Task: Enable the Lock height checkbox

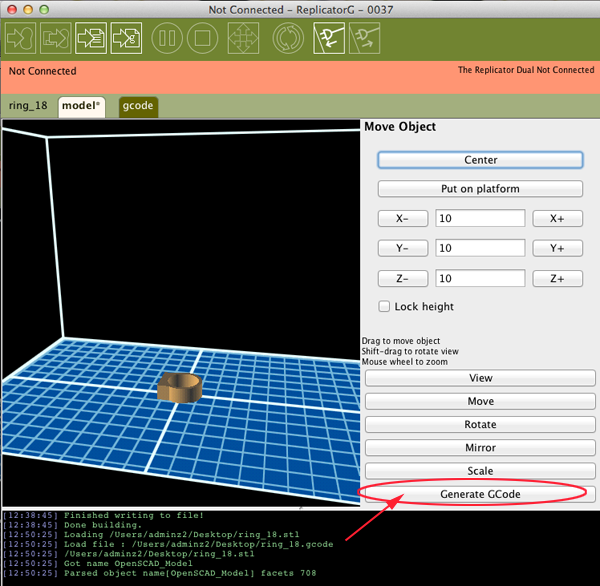Action: point(384,306)
